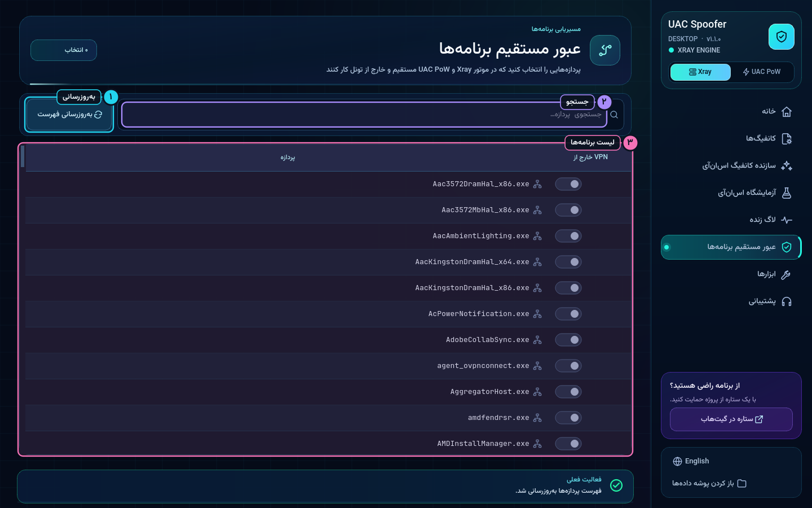This screenshot has width=812, height=508.
Task: Click the process list scrollbar thumb
Action: [23, 156]
